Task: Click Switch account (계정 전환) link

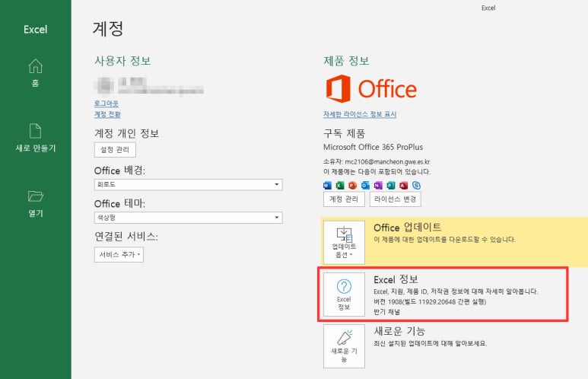Action: point(107,114)
